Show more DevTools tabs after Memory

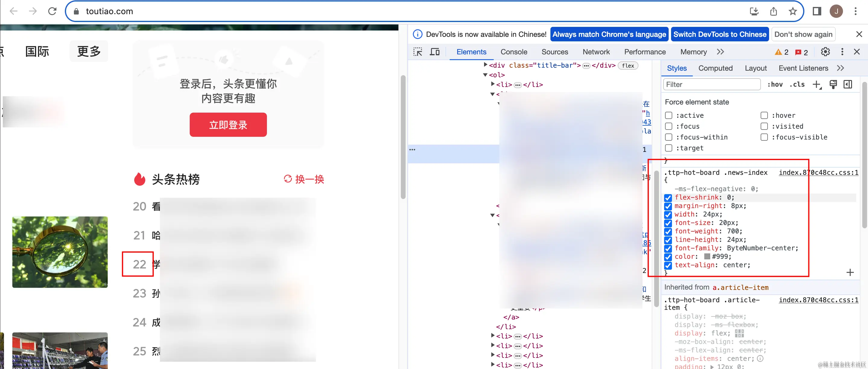click(x=721, y=52)
